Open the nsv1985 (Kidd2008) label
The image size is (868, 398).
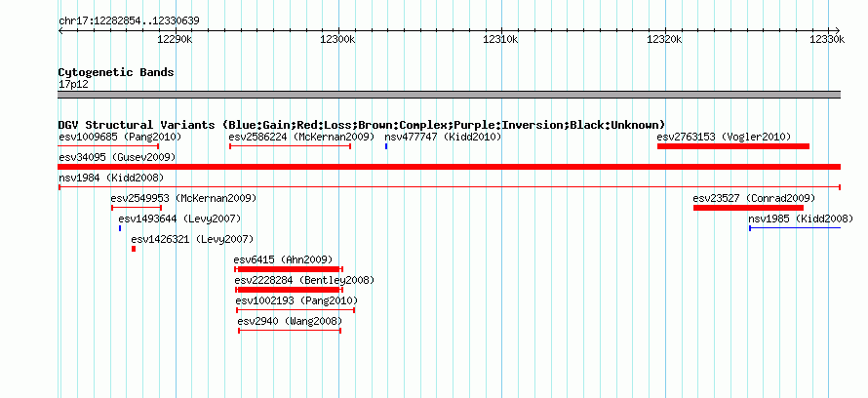point(801,219)
